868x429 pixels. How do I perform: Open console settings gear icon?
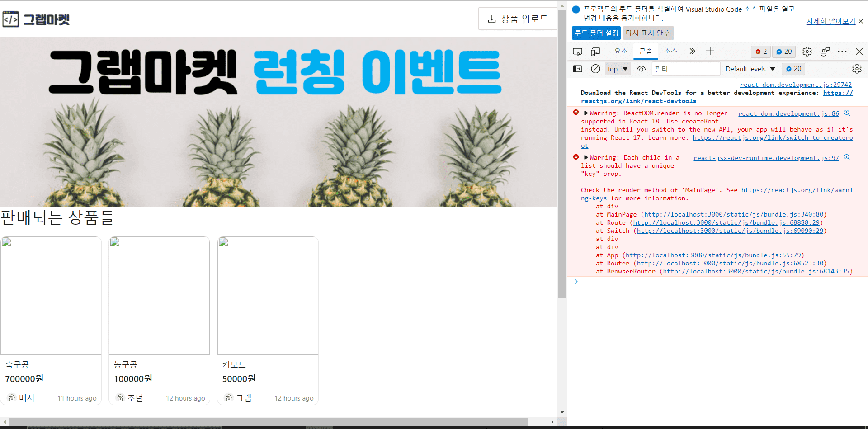857,69
